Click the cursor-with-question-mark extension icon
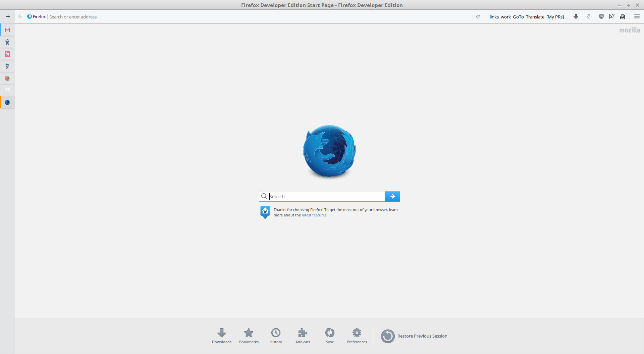Image resolution: width=644 pixels, height=354 pixels. tap(612, 16)
